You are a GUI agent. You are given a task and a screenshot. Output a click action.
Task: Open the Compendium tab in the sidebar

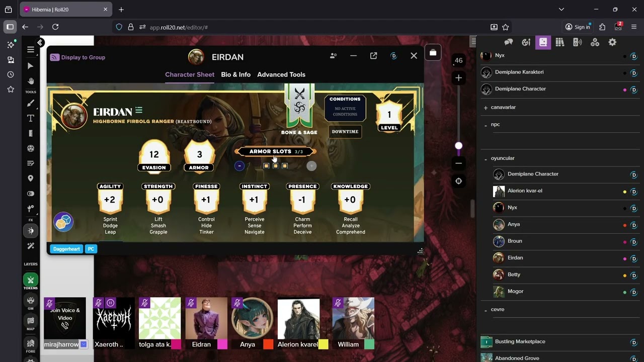click(560, 42)
